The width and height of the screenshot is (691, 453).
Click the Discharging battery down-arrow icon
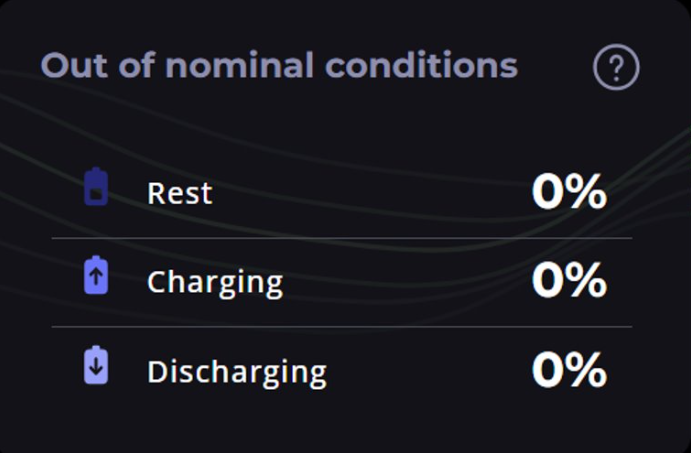point(96,365)
